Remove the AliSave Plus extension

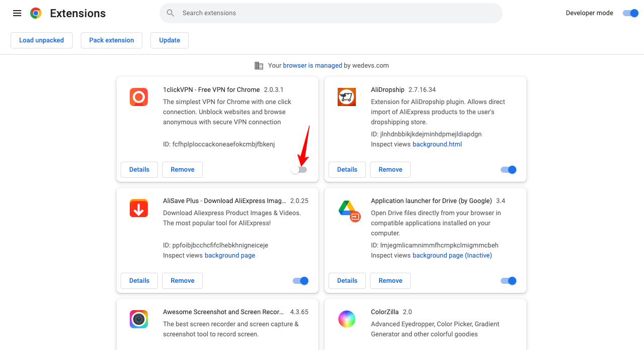coord(182,281)
